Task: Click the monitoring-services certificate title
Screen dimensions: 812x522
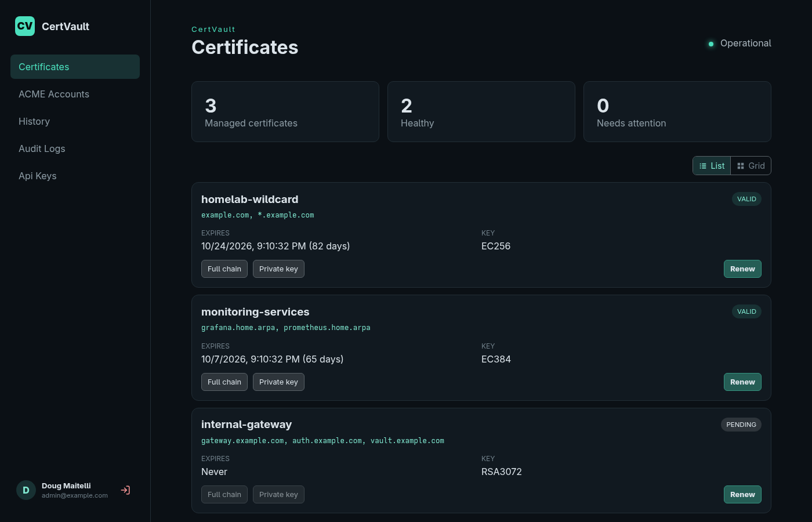Action: [x=255, y=312]
